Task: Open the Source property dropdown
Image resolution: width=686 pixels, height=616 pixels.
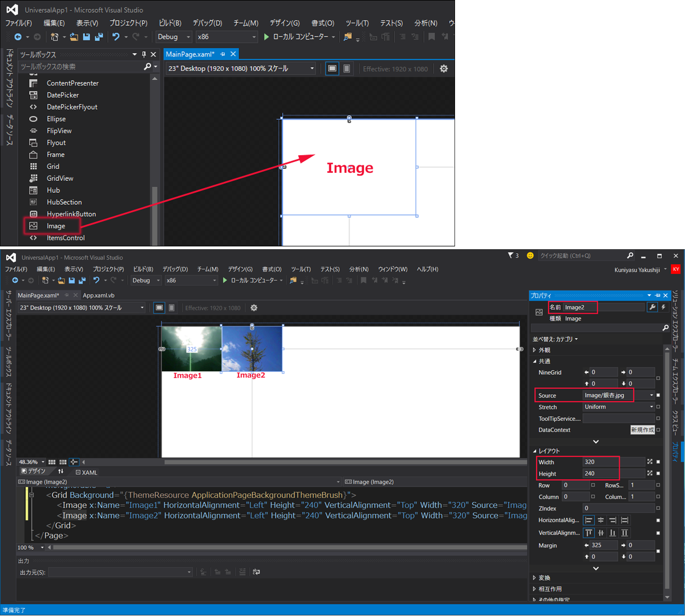Action: point(652,395)
